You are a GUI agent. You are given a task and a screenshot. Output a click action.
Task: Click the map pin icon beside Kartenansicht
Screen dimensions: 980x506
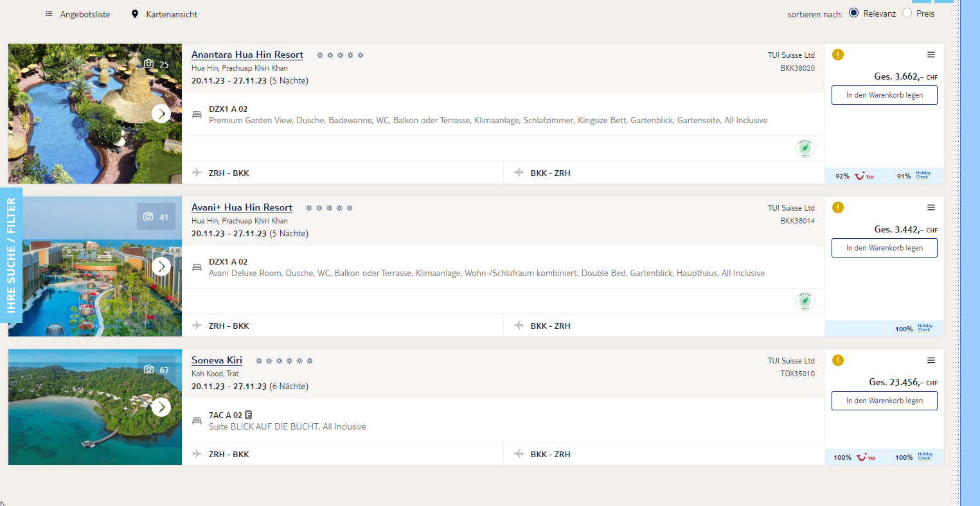pos(135,14)
